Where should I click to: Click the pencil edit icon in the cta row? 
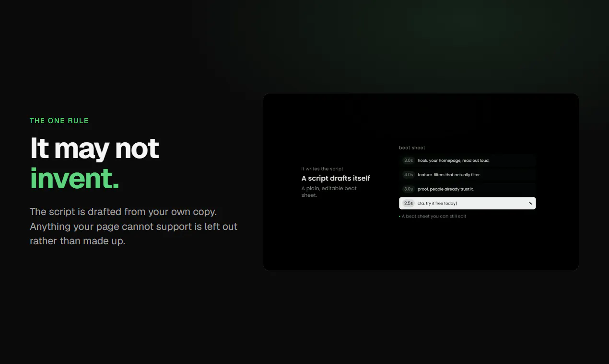click(x=530, y=204)
